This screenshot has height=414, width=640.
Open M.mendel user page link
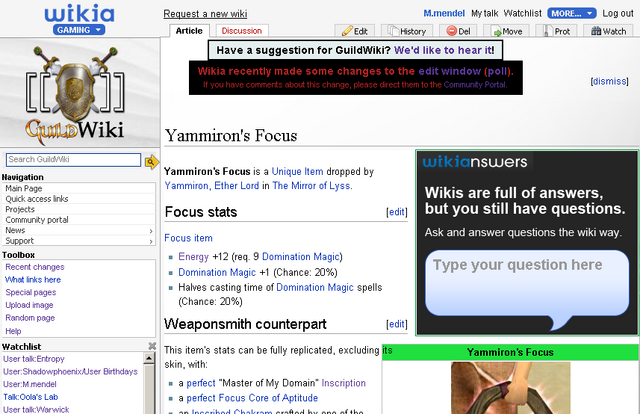click(x=444, y=13)
